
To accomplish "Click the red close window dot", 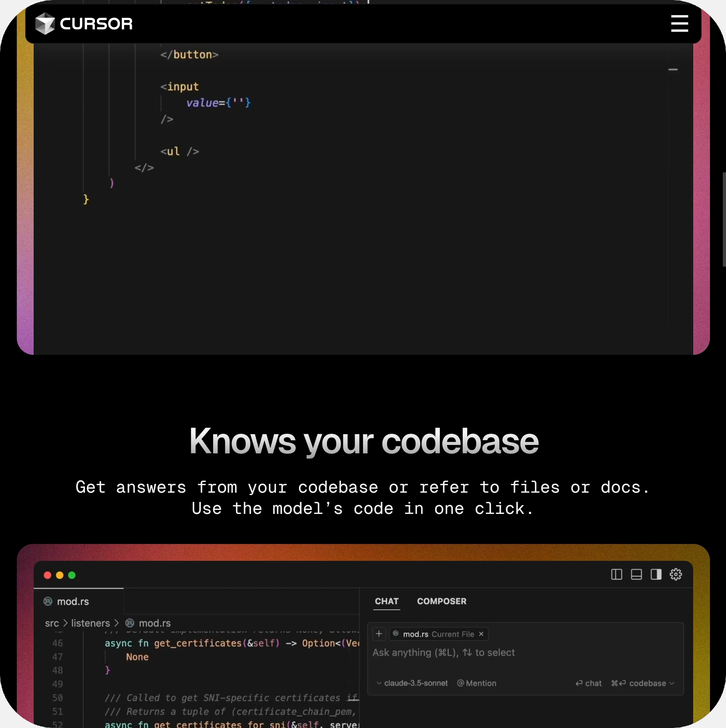I will (47, 575).
